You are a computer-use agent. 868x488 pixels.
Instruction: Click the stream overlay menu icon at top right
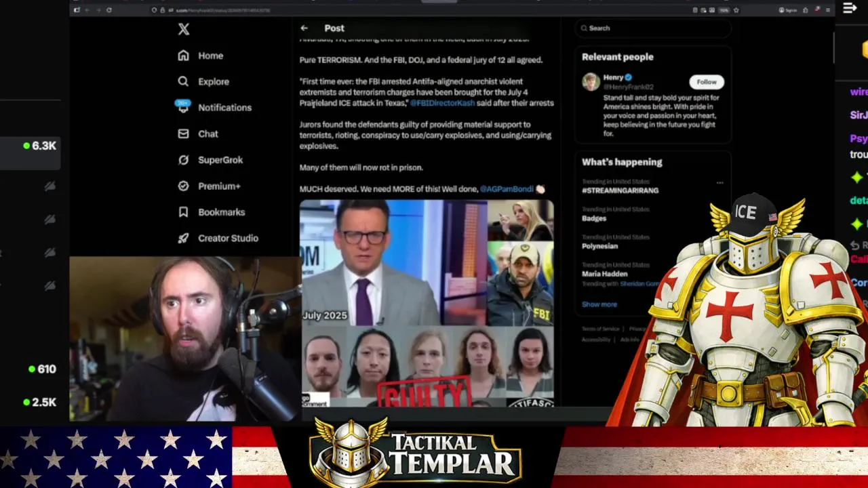850,8
